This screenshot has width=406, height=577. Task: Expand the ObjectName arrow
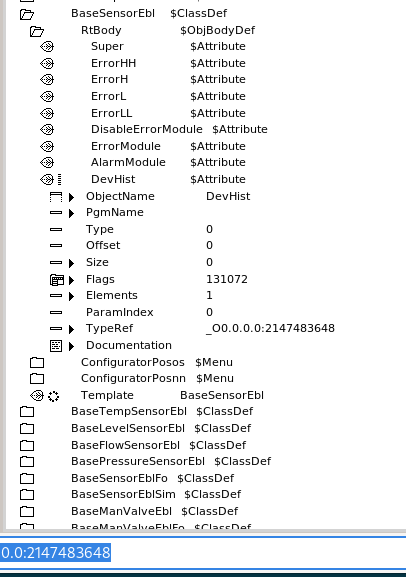click(x=72, y=197)
